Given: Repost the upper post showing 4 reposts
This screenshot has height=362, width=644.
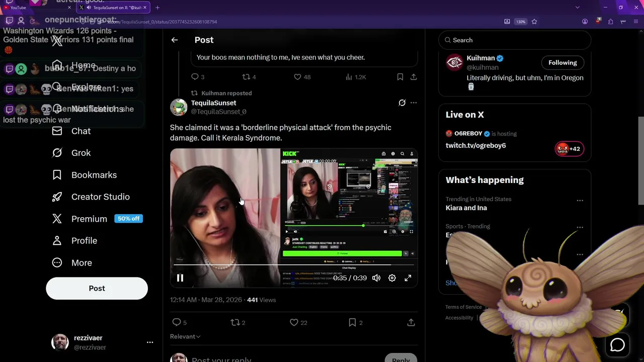Looking at the screenshot, I should point(249,77).
